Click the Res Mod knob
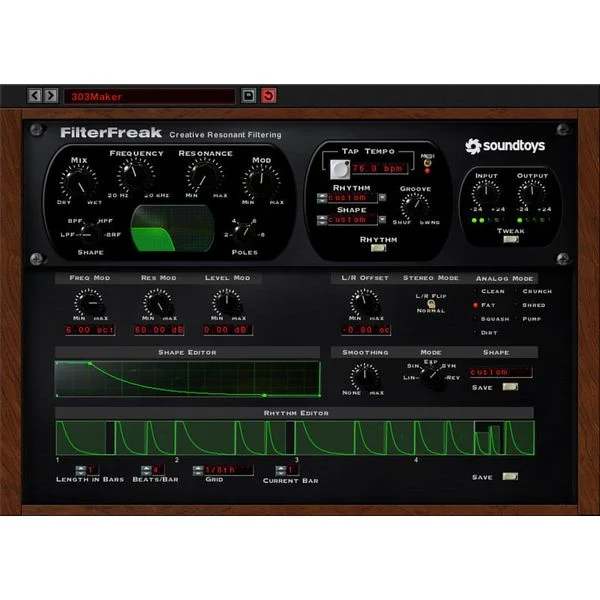Viewport: 600px width, 600px height. pyautogui.click(x=158, y=303)
